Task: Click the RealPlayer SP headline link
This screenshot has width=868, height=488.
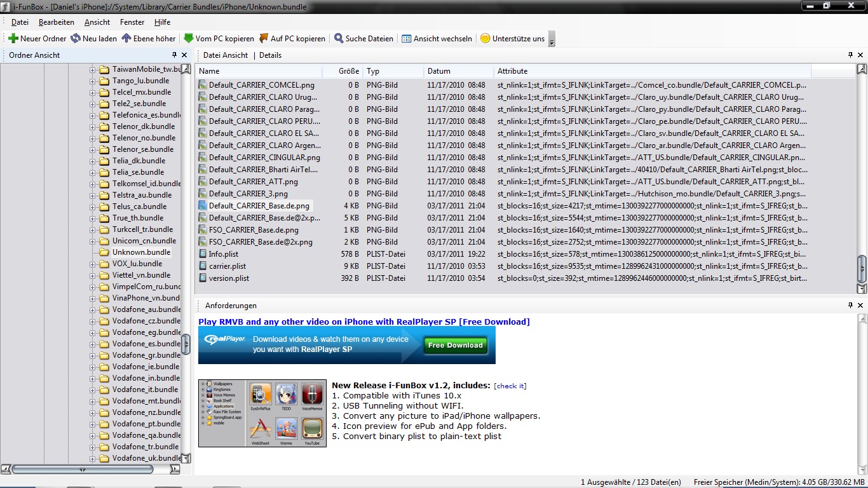Action: pyautogui.click(x=364, y=322)
